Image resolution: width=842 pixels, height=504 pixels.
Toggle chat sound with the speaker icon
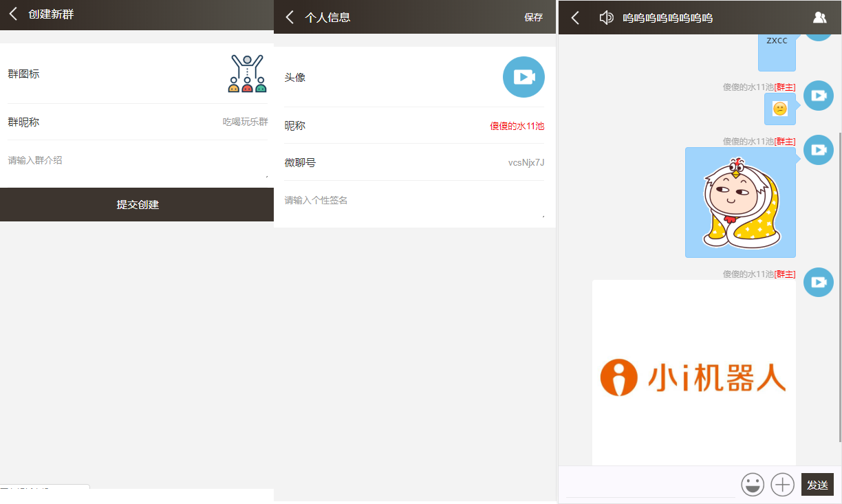(606, 17)
